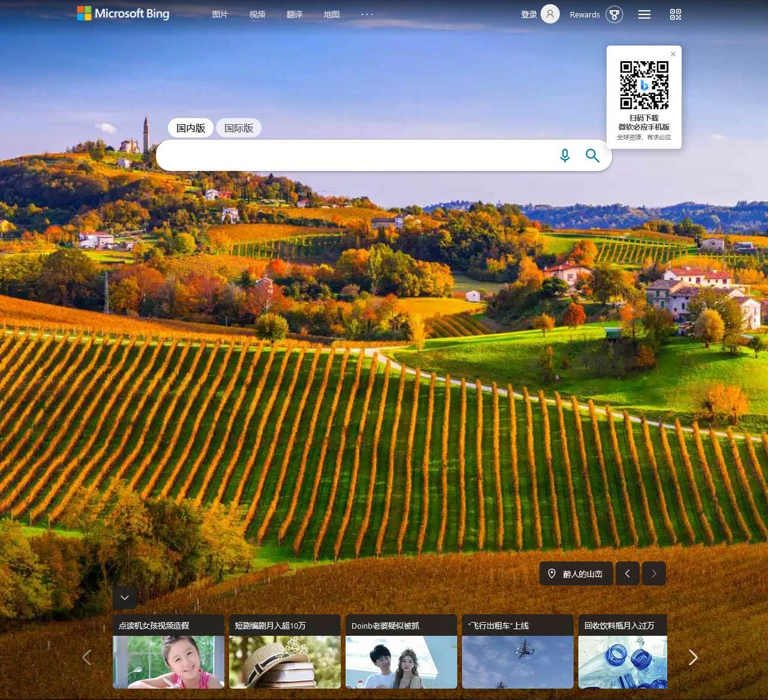Image resolution: width=768 pixels, height=700 pixels.
Task: Collapse the news carousel with chevron
Action: point(125,597)
